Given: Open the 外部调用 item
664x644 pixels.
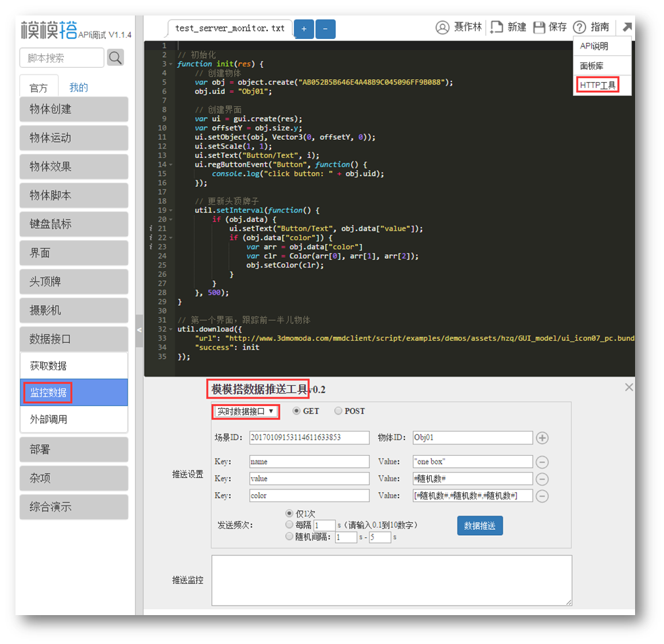Looking at the screenshot, I should tap(74, 419).
